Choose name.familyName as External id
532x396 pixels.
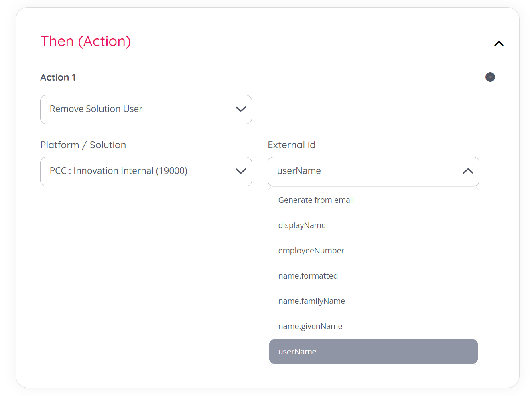click(312, 301)
